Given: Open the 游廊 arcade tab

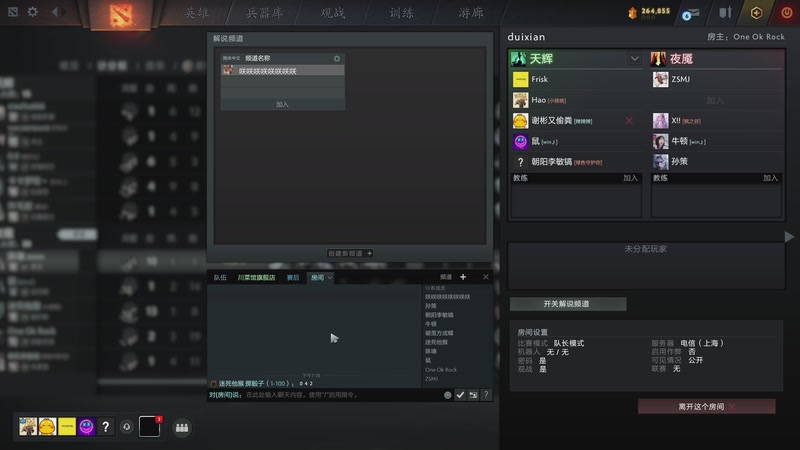Looking at the screenshot, I should tap(470, 13).
